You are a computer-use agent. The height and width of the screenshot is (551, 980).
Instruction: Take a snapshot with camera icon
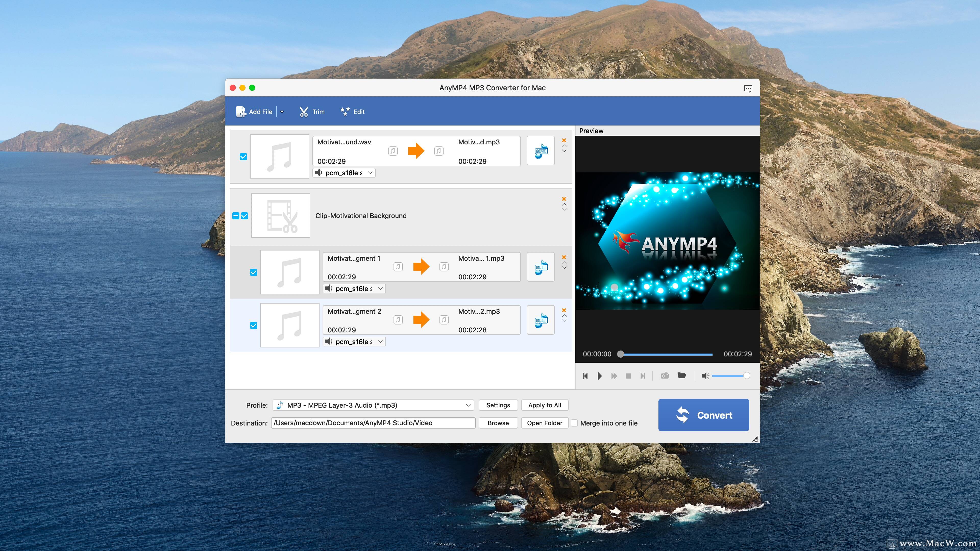[665, 376]
